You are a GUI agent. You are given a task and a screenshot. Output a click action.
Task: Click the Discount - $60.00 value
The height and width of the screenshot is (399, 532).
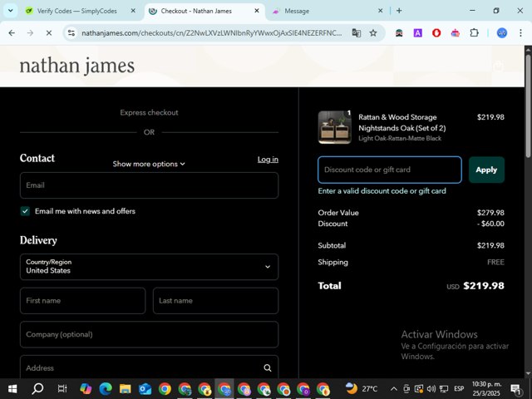[x=490, y=224]
